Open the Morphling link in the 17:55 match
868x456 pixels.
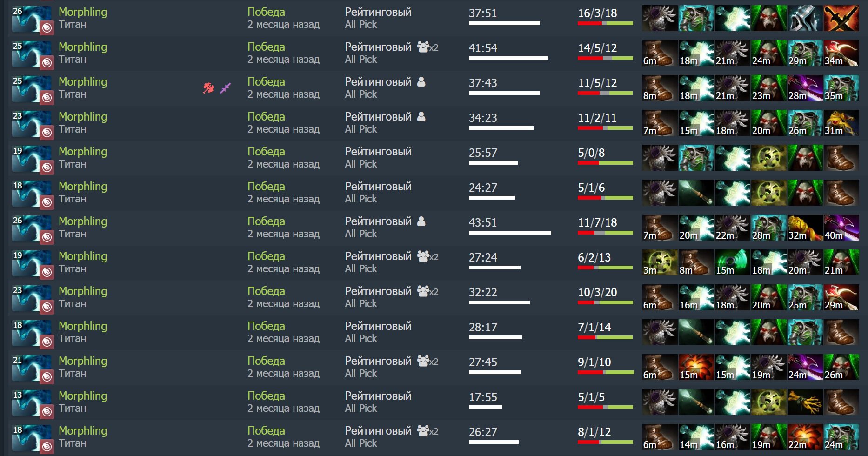pos(83,396)
